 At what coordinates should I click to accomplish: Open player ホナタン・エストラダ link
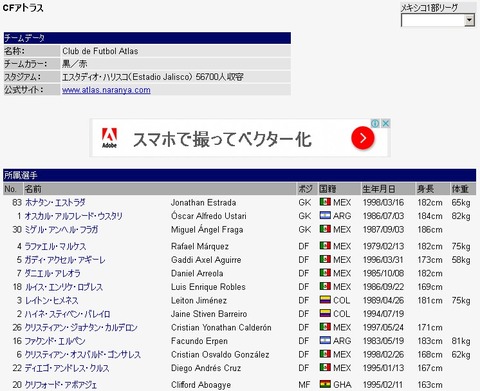[x=55, y=203]
